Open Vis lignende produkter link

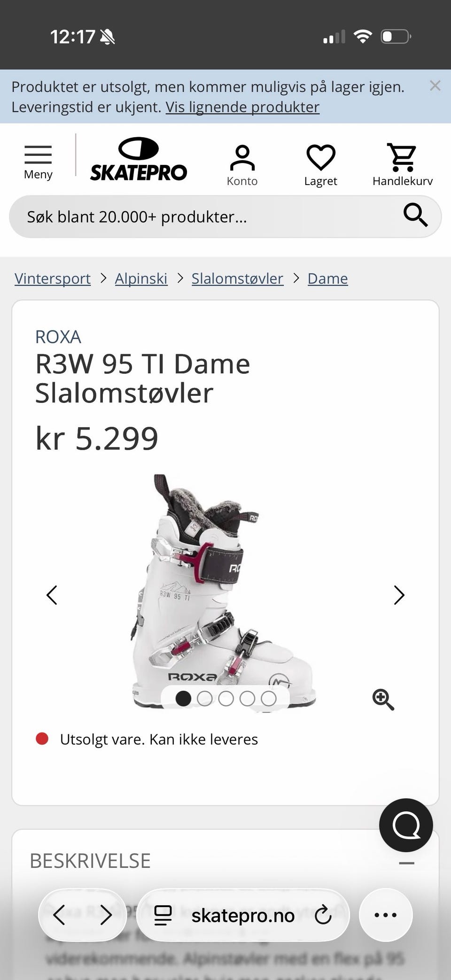coord(242,107)
